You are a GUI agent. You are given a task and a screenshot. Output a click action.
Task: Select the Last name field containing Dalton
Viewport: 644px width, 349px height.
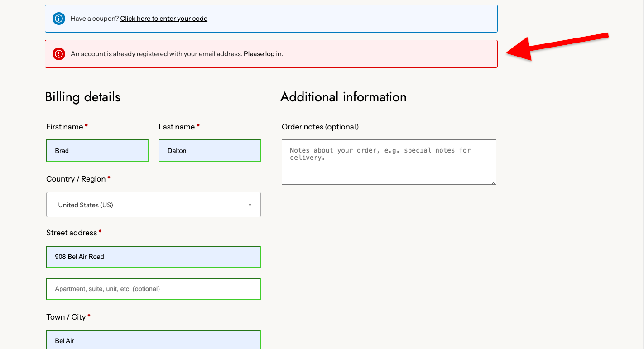(x=209, y=151)
